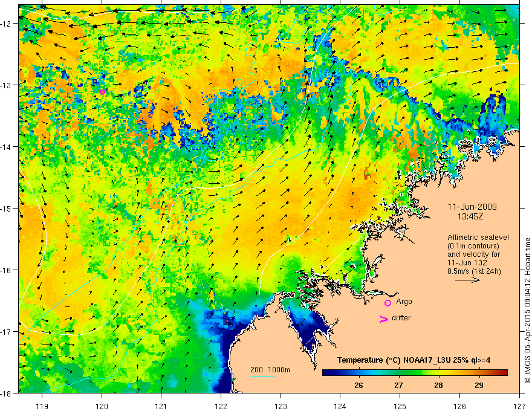
Task: Click the temperature color bar
Action: click(x=415, y=372)
